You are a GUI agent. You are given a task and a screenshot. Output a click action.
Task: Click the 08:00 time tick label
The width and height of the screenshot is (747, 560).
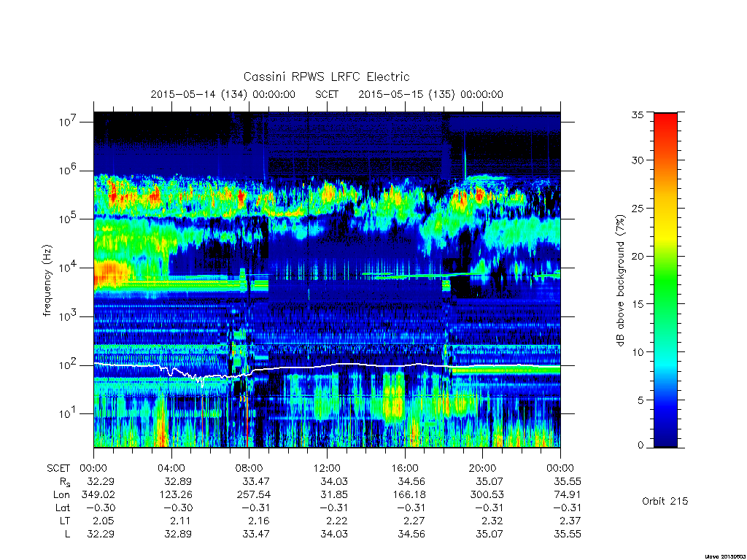point(249,468)
